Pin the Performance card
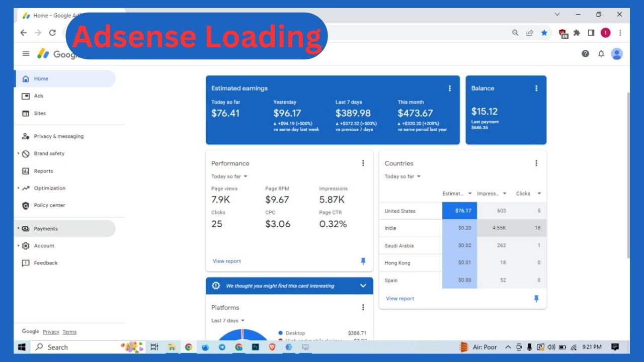This screenshot has width=644, height=362. pos(363,261)
